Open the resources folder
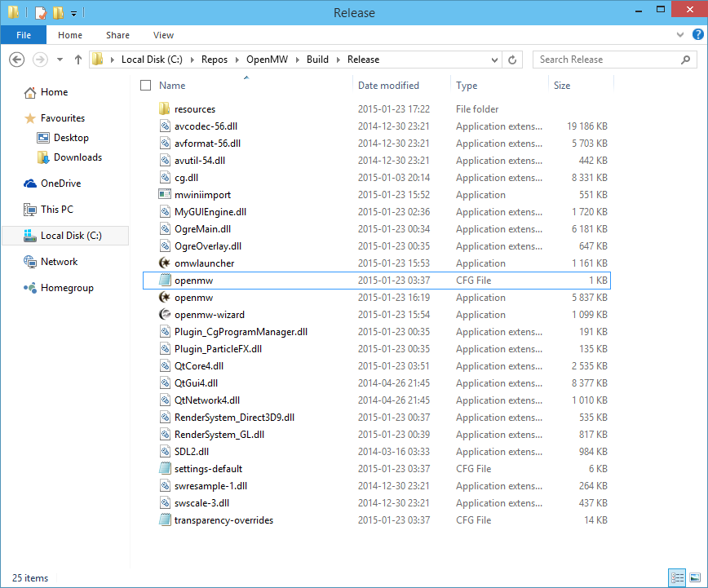This screenshot has height=588, width=708. [196, 108]
